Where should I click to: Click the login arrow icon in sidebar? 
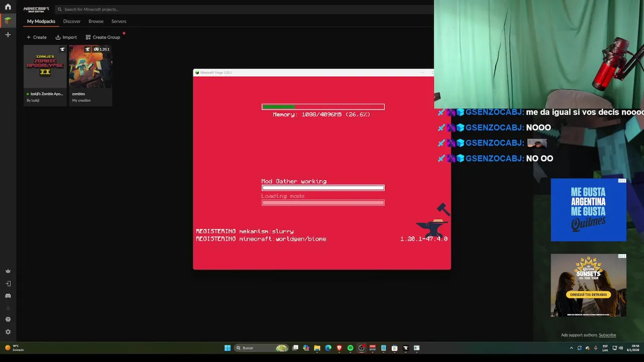pos(8,284)
